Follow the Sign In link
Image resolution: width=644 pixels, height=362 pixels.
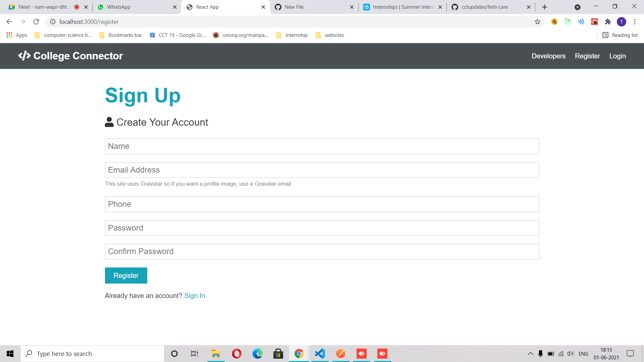pyautogui.click(x=195, y=296)
